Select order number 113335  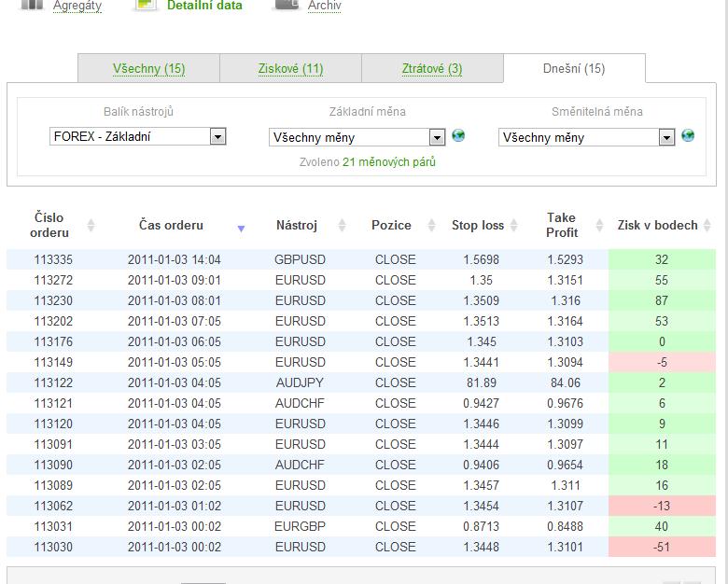tap(53, 259)
